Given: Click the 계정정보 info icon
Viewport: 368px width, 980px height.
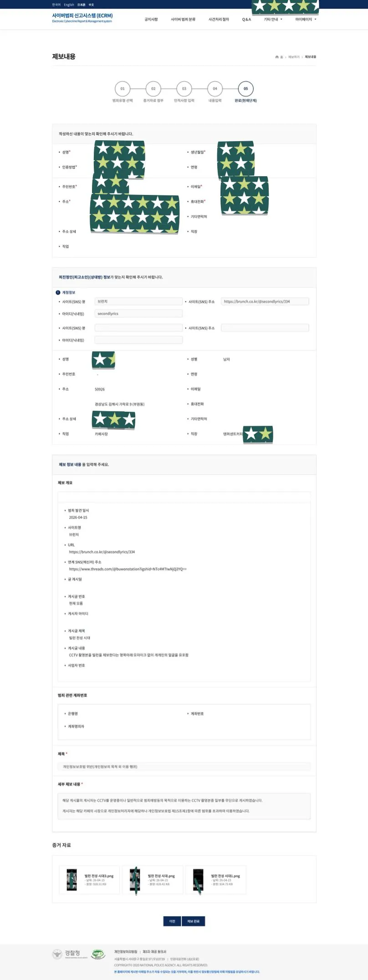Looking at the screenshot, I should click(x=58, y=292).
